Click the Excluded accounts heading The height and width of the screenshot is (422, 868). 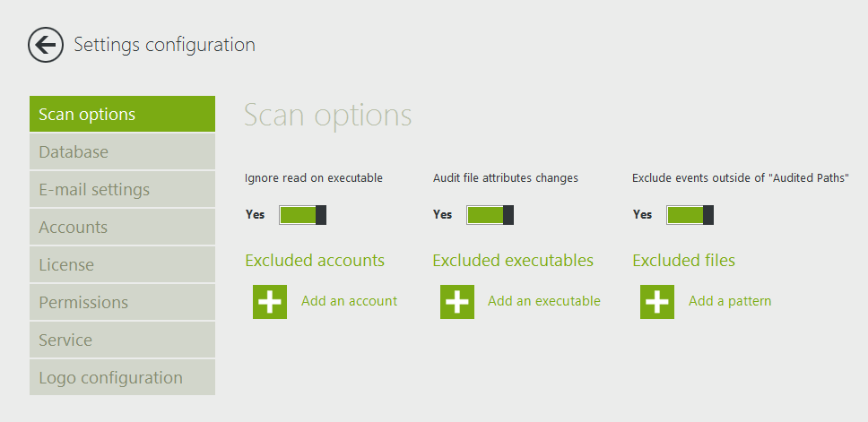tap(314, 261)
